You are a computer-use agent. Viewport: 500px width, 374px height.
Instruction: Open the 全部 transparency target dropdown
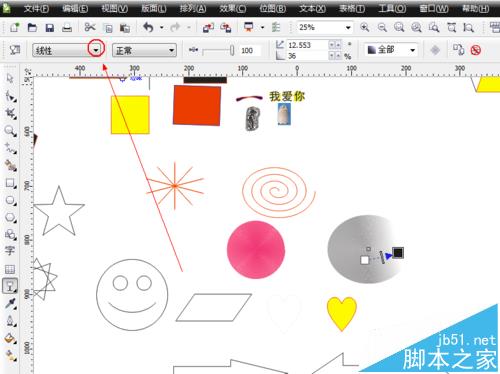[412, 50]
